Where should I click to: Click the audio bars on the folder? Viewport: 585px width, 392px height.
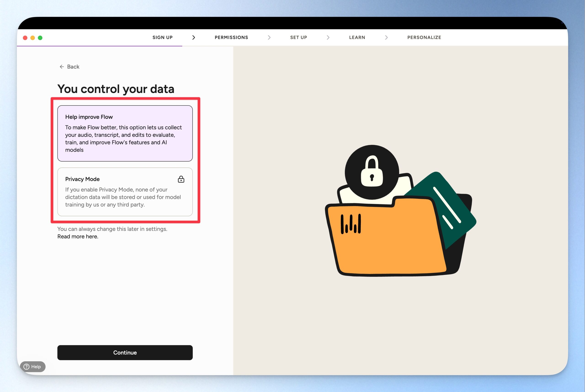pyautogui.click(x=351, y=224)
